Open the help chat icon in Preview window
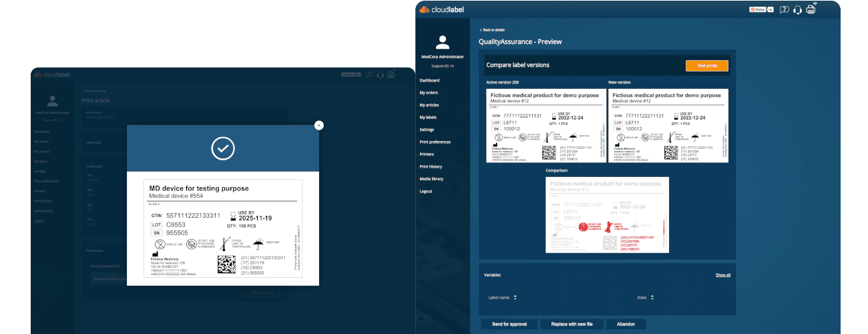This screenshot has width=868, height=334. coord(785,9)
